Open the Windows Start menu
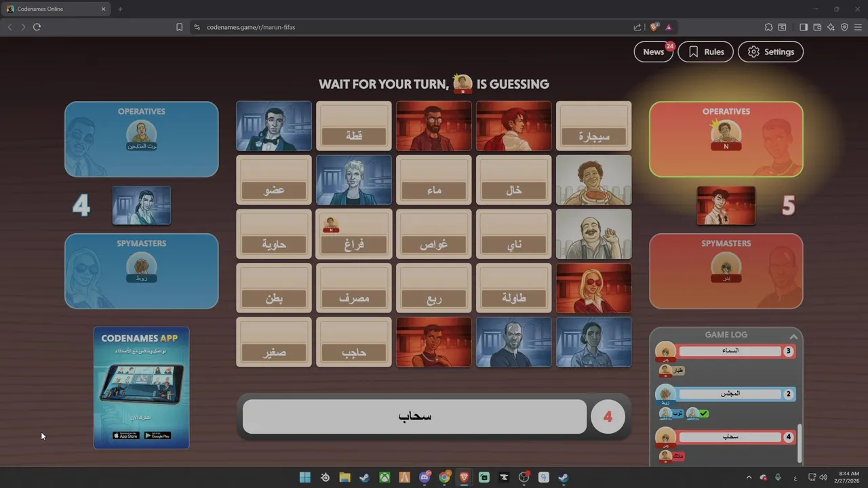 click(305, 477)
